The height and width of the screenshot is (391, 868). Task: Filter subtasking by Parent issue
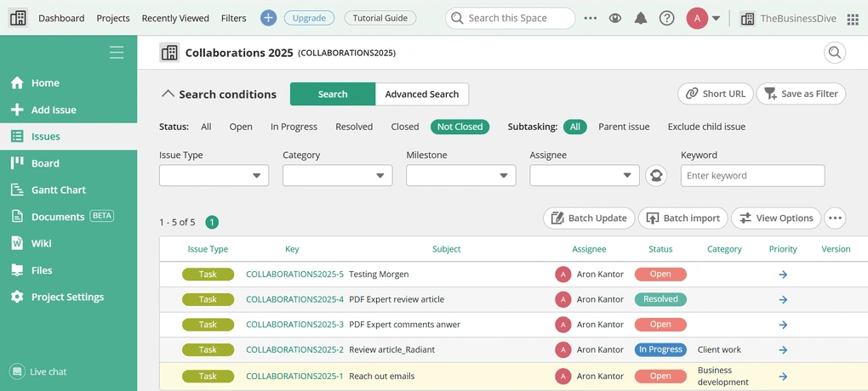pos(624,127)
